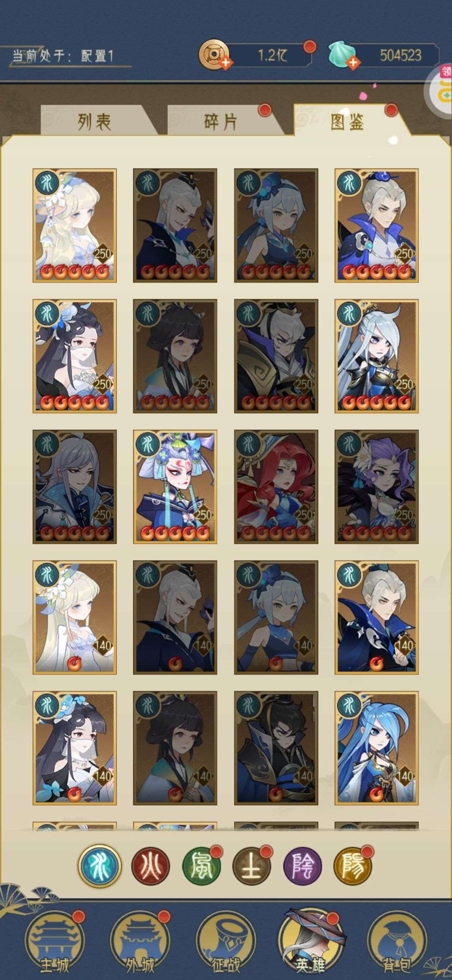
Task: Filter heroes by fire element
Action: (151, 866)
